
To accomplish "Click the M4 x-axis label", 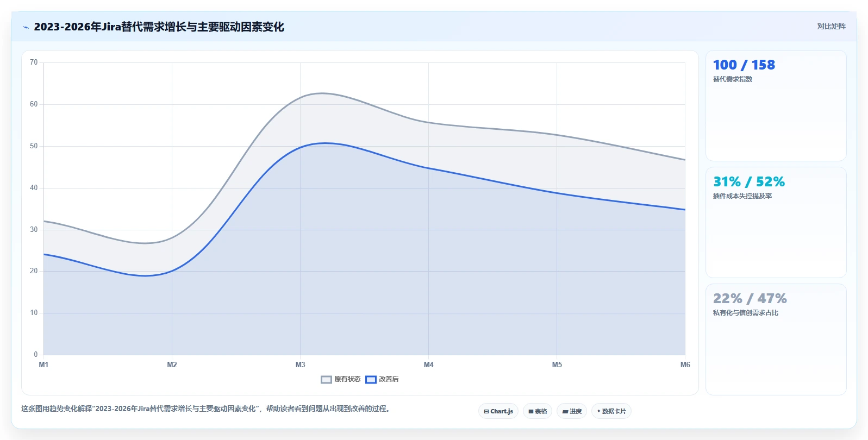I will 428,364.
